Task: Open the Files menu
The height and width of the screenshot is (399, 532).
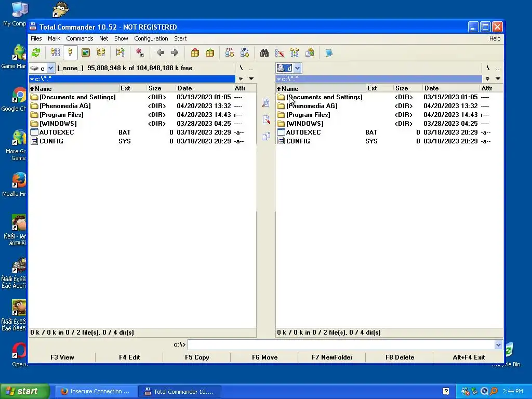Action: click(x=36, y=38)
